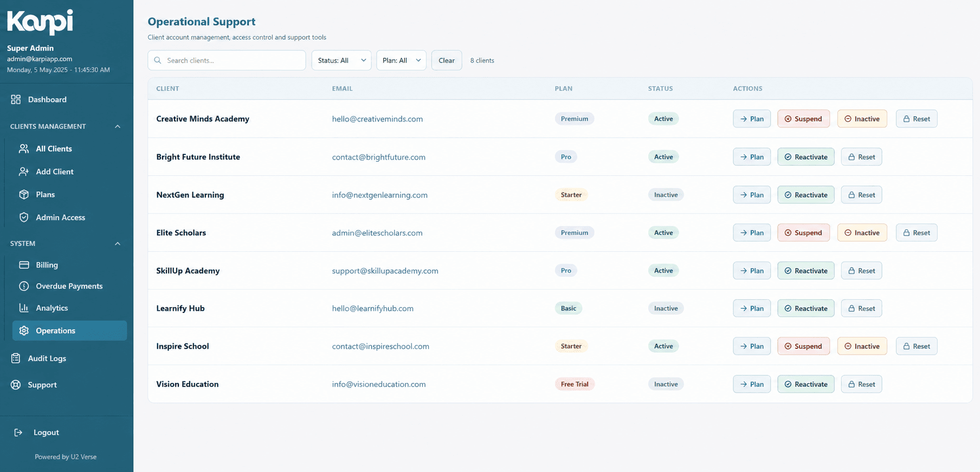Suspend Elite Scholars
The width and height of the screenshot is (980, 472).
tap(803, 233)
